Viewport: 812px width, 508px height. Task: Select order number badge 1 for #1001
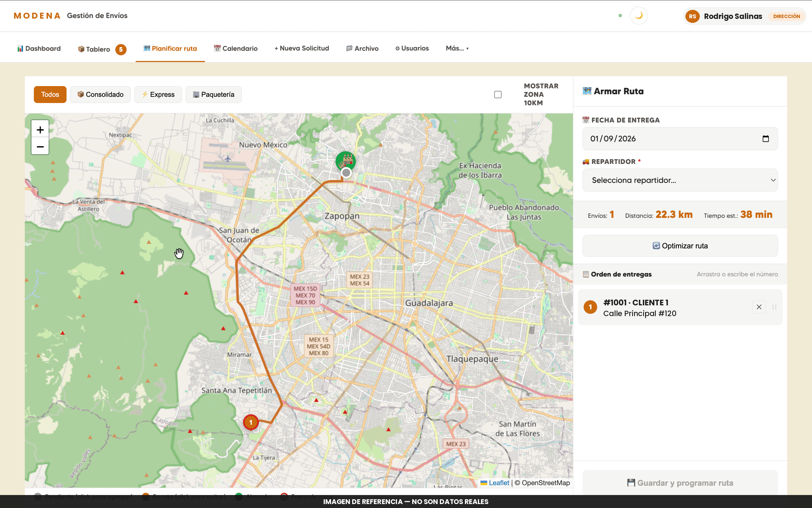[590, 307]
